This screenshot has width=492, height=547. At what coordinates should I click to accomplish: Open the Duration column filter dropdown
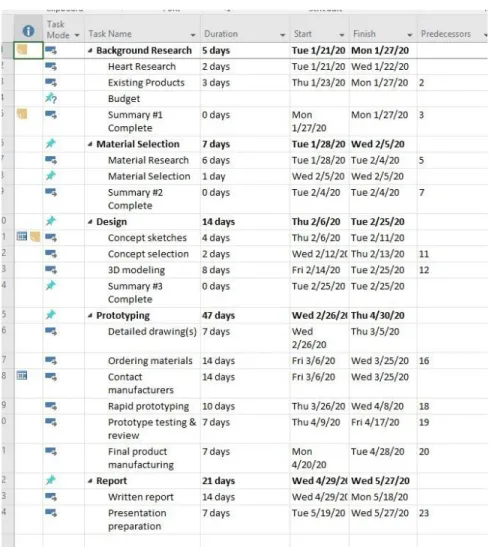click(x=283, y=35)
